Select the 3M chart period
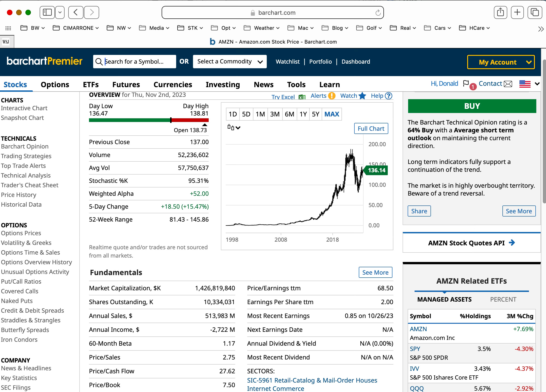546x392 pixels. (275, 114)
